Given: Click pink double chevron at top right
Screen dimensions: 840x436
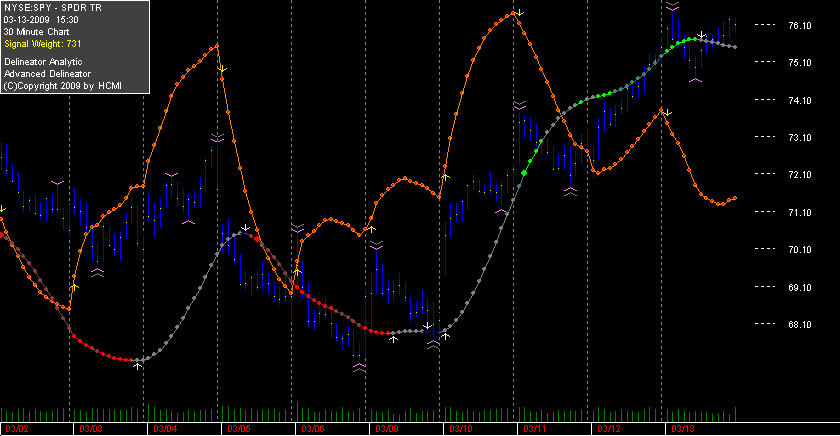Looking at the screenshot, I should [673, 6].
